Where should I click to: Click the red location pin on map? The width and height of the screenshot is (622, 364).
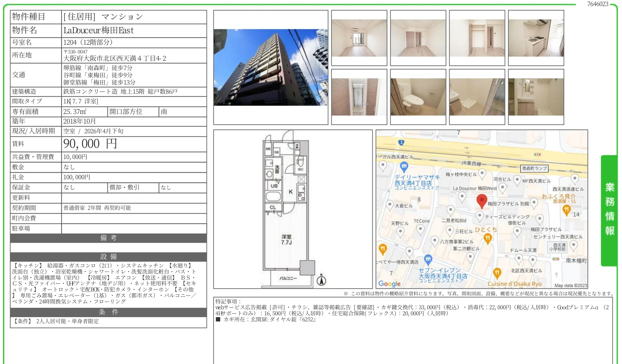(x=482, y=200)
